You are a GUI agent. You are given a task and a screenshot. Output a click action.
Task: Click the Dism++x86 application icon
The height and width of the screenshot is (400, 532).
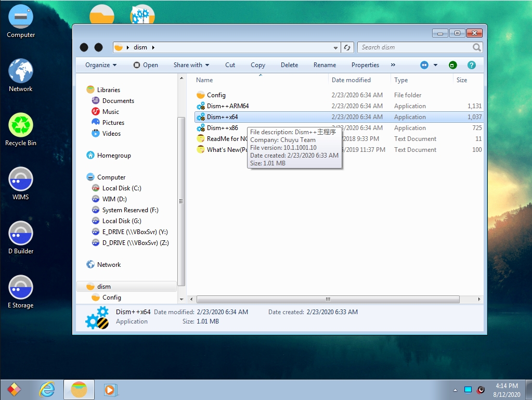pos(201,128)
